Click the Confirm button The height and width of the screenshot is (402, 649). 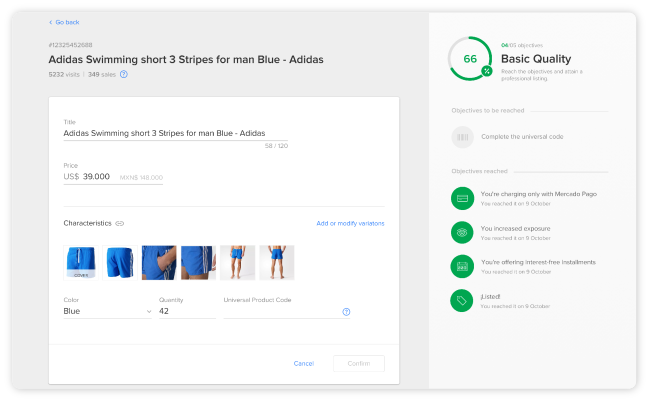point(359,363)
